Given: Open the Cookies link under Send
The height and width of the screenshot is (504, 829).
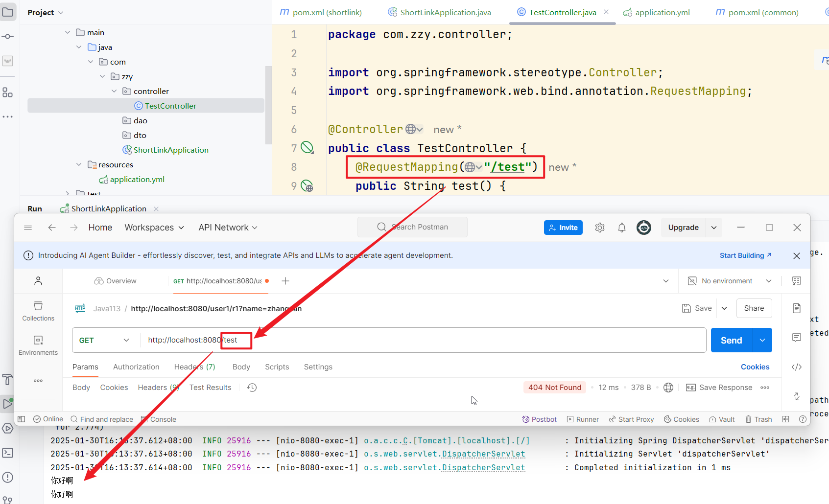Looking at the screenshot, I should tap(755, 367).
